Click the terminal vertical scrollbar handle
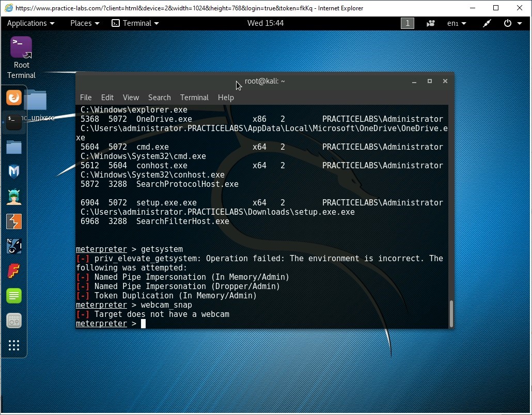The width and height of the screenshot is (532, 415). pyautogui.click(x=451, y=314)
